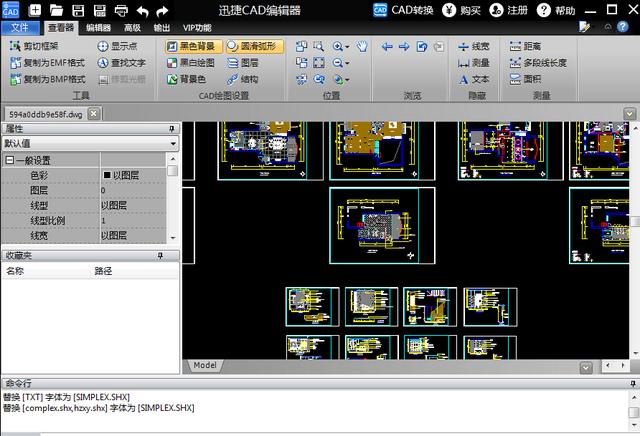Select 复制为EMF格式 (copy as EMF)
640x436 pixels.
click(x=46, y=62)
